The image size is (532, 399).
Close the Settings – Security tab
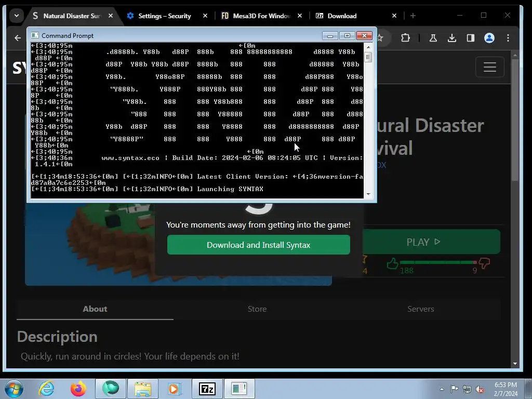(x=205, y=16)
